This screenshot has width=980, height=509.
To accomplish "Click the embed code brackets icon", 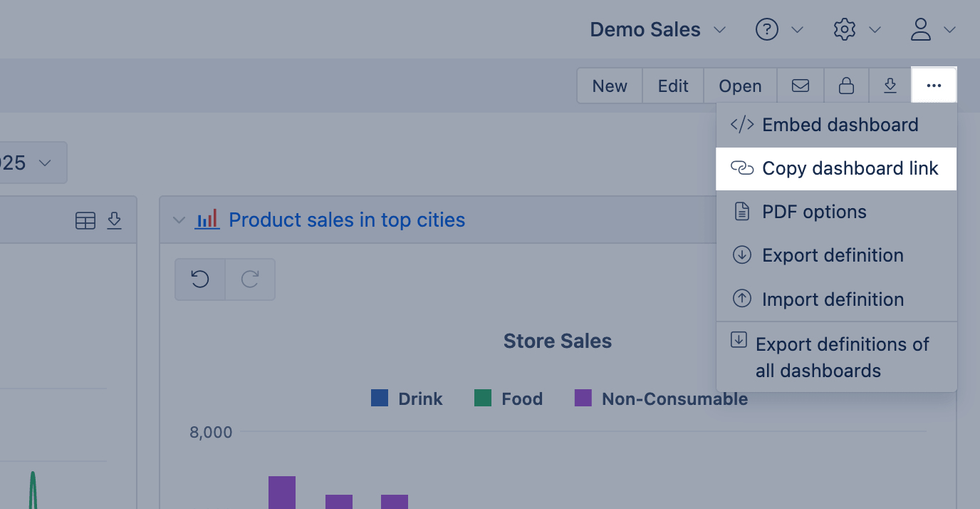I will 742,125.
